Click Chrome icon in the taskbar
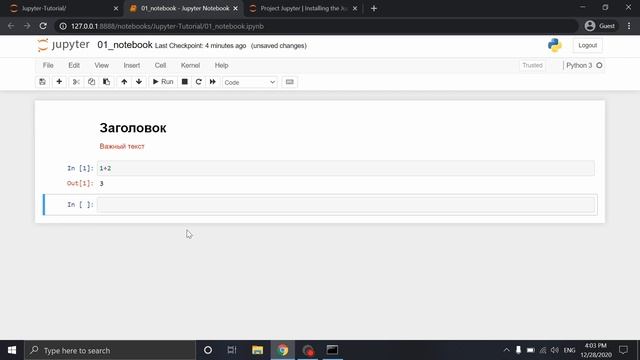The width and height of the screenshot is (640, 360). tap(282, 350)
